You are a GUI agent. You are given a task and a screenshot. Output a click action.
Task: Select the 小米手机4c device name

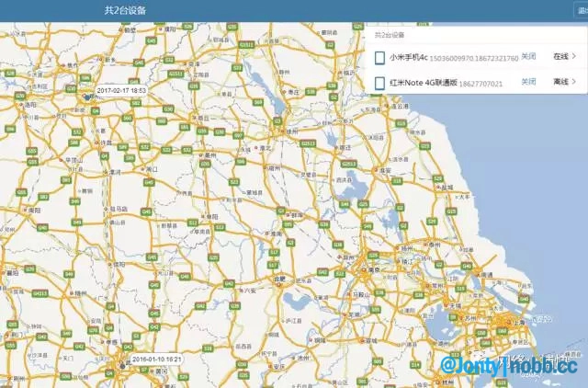[x=409, y=57]
